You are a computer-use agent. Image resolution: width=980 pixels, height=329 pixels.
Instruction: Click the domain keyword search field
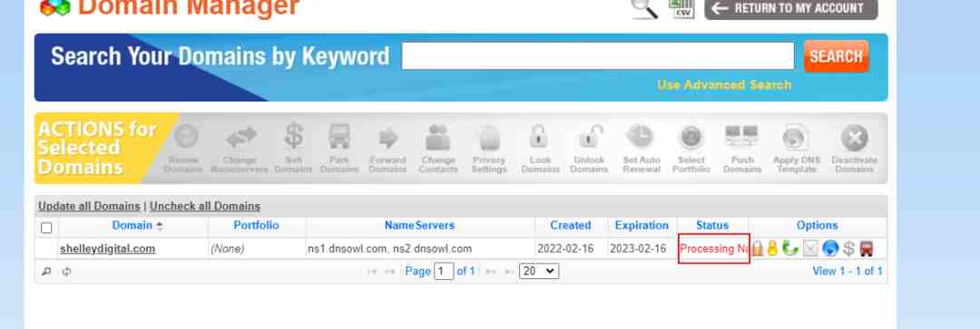tap(597, 56)
